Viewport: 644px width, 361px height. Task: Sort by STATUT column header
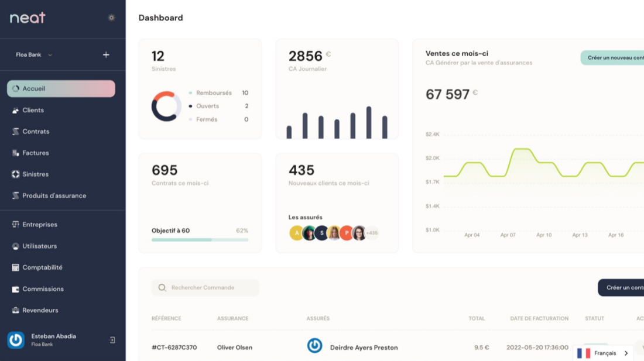click(595, 318)
